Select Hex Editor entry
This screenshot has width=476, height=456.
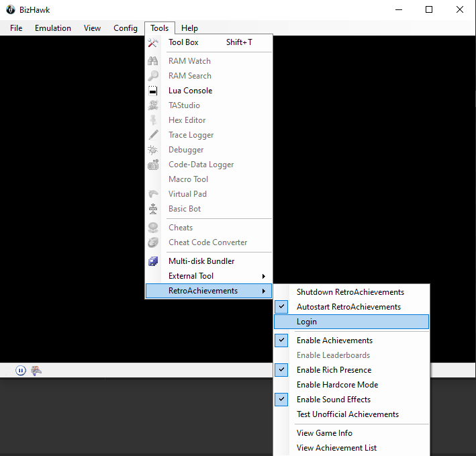[x=209, y=120]
